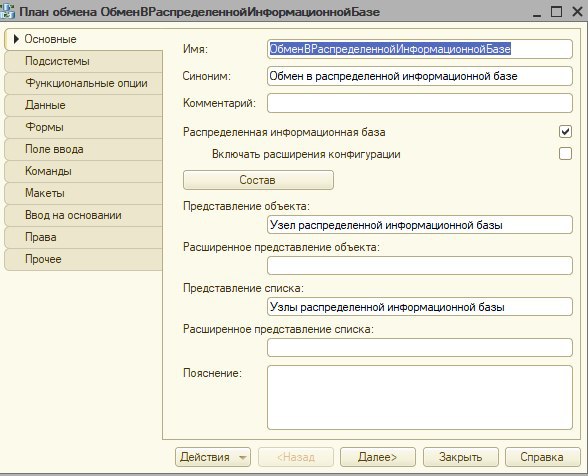This screenshot has width=588, height=476.
Task: Click the exchange plan window icon
Action: [8, 11]
